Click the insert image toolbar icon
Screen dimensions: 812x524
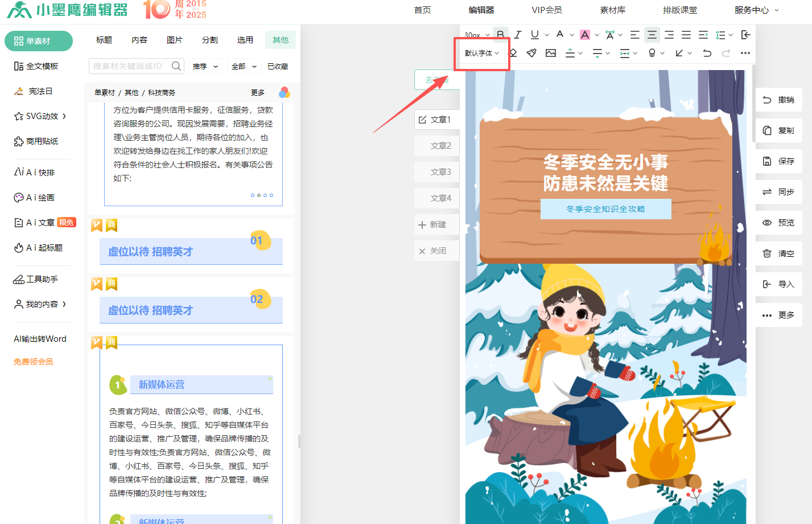(x=550, y=53)
